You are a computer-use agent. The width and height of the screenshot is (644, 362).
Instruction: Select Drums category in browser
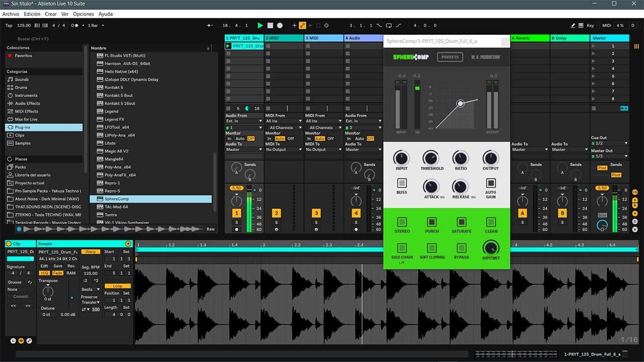43,87
